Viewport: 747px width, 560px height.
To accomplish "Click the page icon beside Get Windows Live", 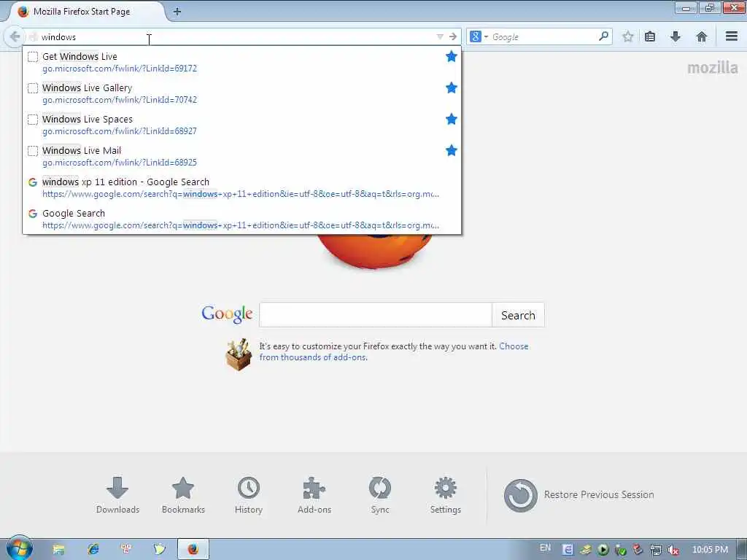I will click(x=32, y=57).
